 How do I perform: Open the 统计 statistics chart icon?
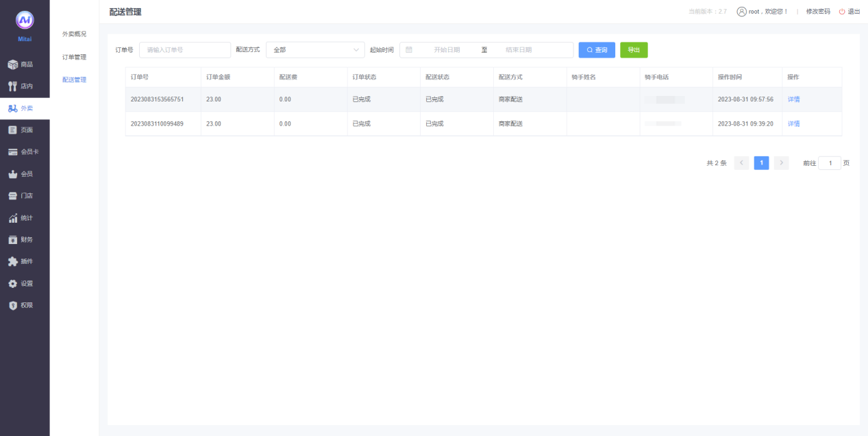point(12,218)
